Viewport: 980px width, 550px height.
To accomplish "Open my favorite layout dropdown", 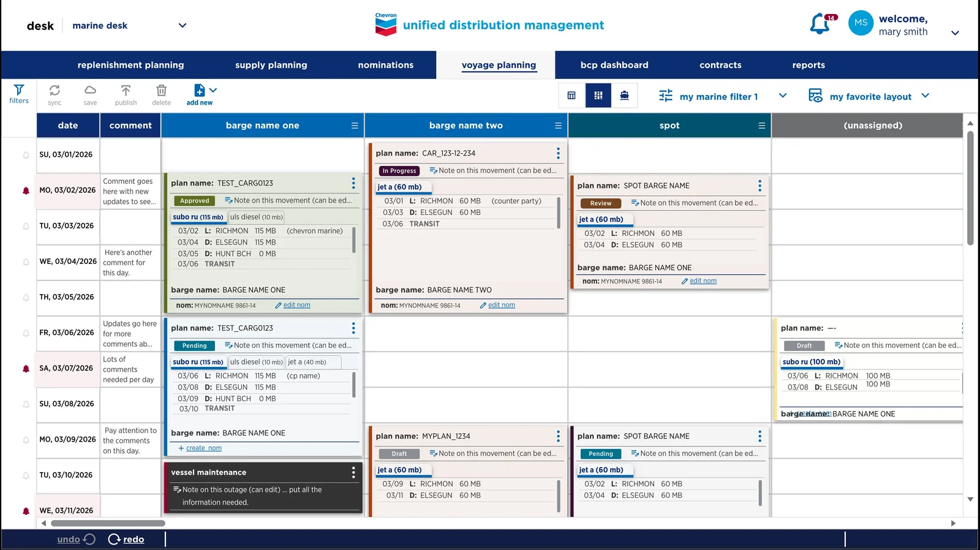I will 925,96.
